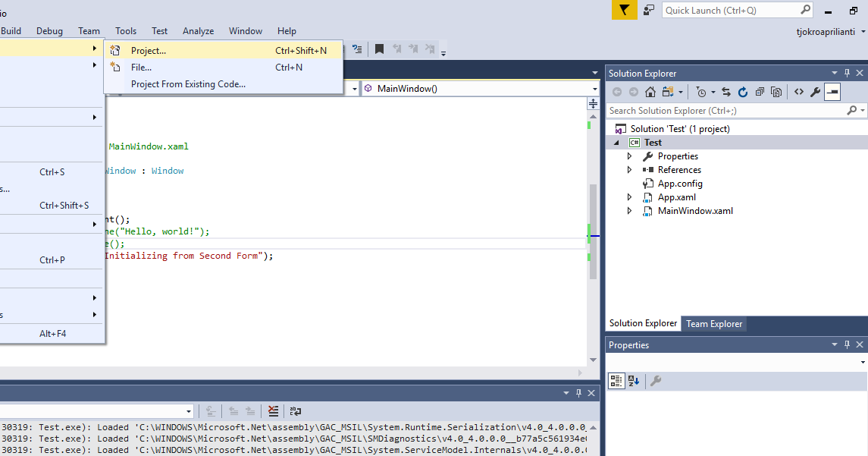Pin the Solution Explorer panel
Image resolution: width=868 pixels, height=456 pixels.
pyautogui.click(x=847, y=73)
